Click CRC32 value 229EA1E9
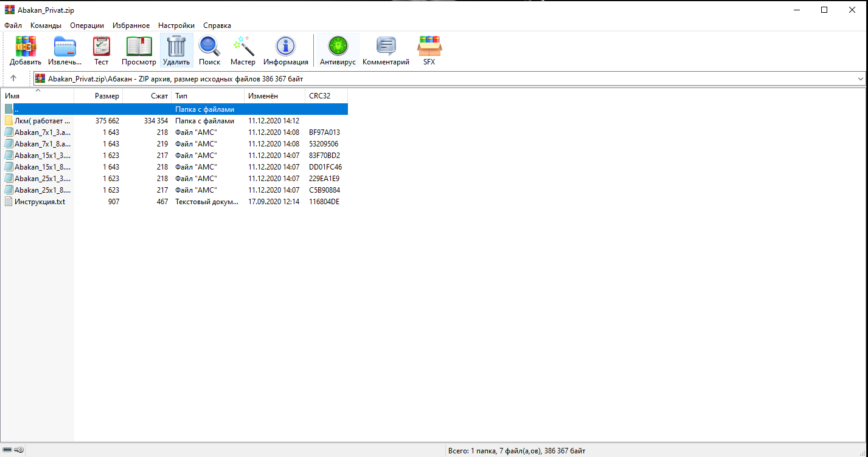The height and width of the screenshot is (457, 868). click(x=324, y=179)
